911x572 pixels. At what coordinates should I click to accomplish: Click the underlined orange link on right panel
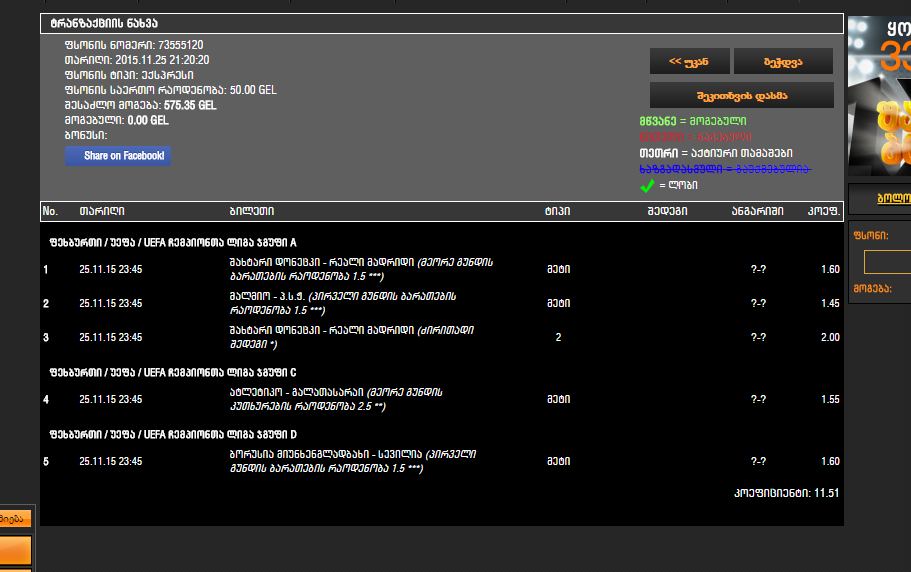[894, 198]
